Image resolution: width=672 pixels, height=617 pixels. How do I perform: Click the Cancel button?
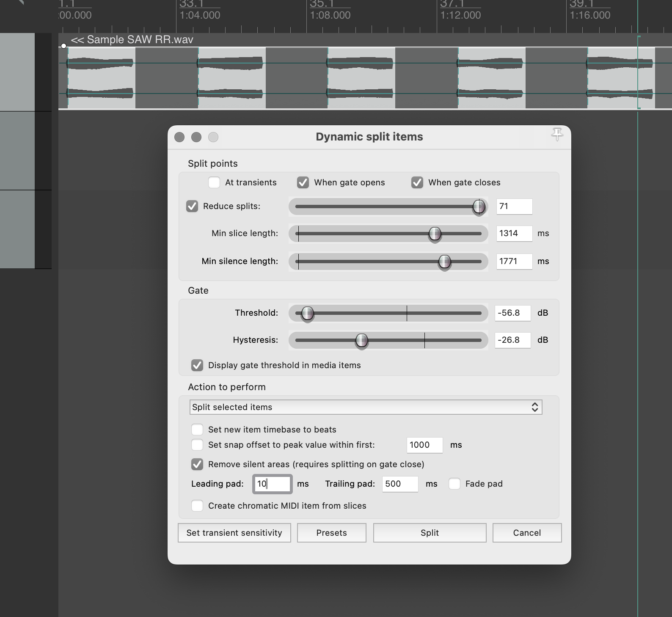click(x=527, y=533)
